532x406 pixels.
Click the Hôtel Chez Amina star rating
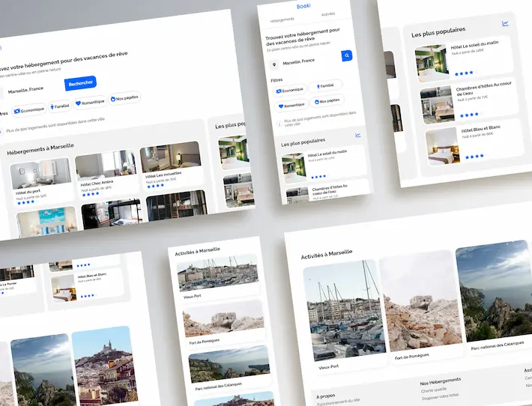pyautogui.click(x=91, y=194)
